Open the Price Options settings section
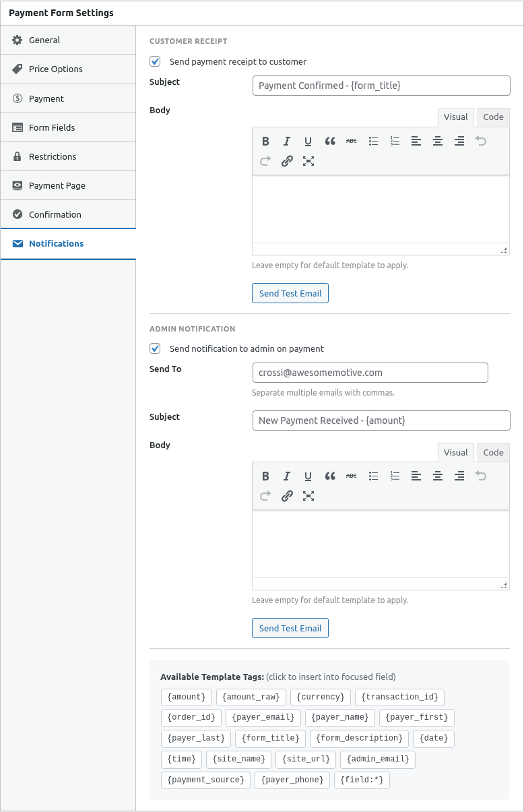Image resolution: width=524 pixels, height=812 pixels. (x=55, y=69)
